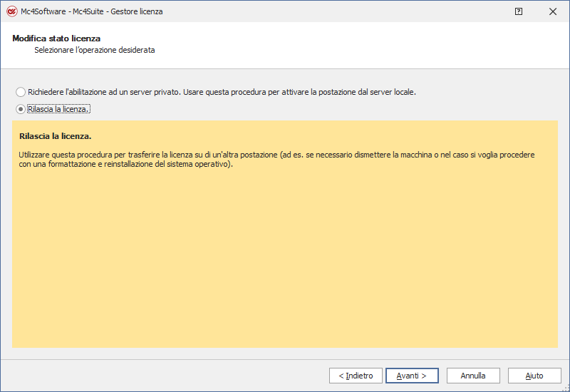Close the Gestore licenza window
The width and height of the screenshot is (570, 392).
pos(552,11)
